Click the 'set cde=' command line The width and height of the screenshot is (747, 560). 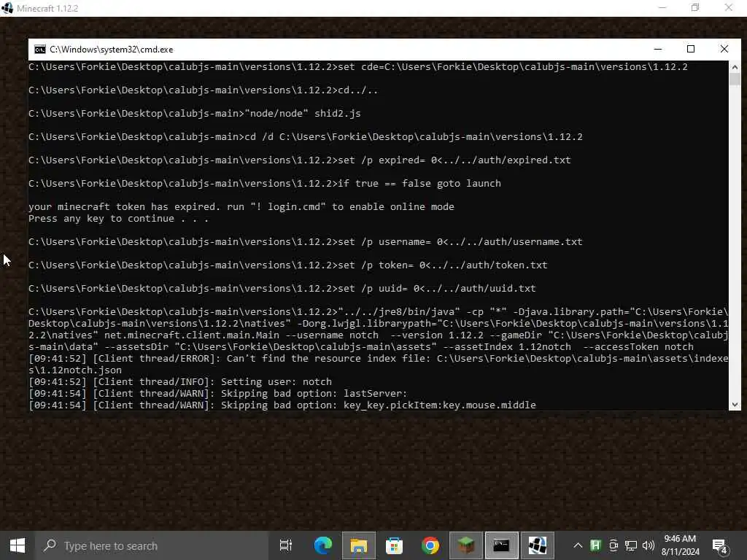point(357,66)
